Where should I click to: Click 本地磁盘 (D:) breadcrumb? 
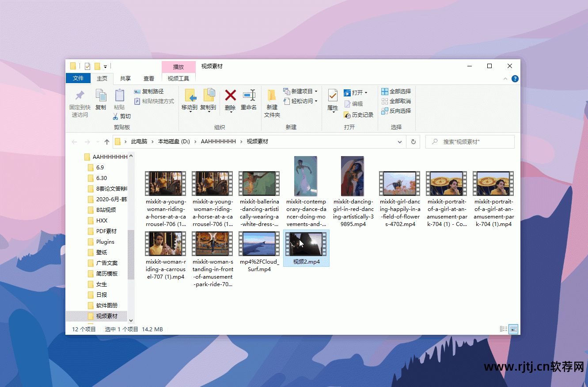pos(174,142)
